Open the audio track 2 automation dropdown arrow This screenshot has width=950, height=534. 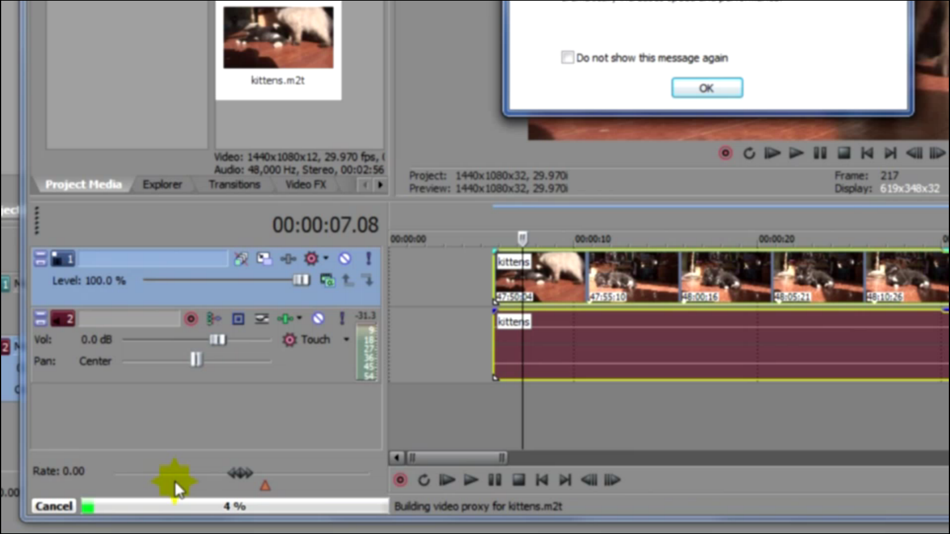(x=299, y=318)
